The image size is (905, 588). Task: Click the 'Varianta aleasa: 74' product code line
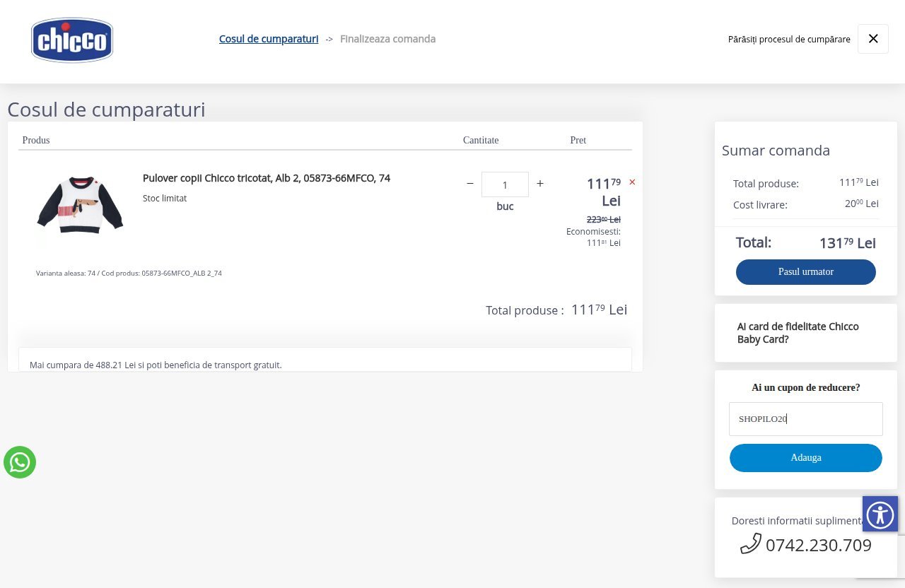pos(129,273)
